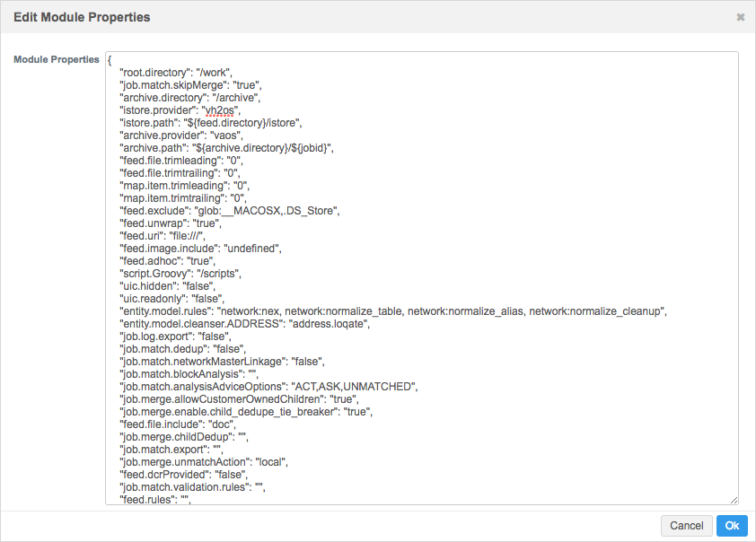
Task: Click the entity.model.rules property line
Action: [x=392, y=311]
